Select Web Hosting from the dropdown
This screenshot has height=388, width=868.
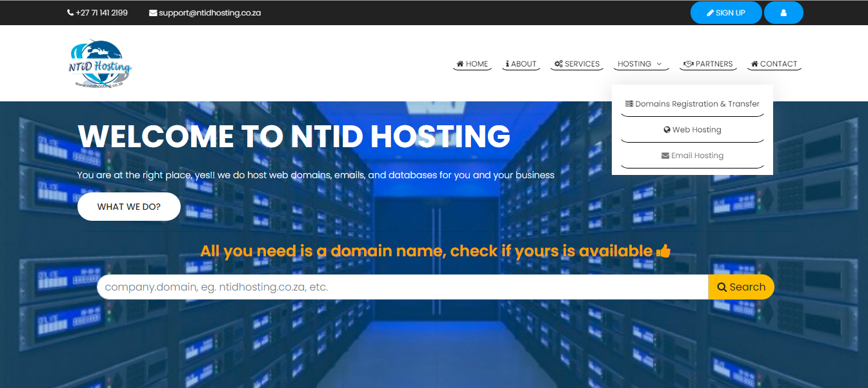click(x=696, y=130)
